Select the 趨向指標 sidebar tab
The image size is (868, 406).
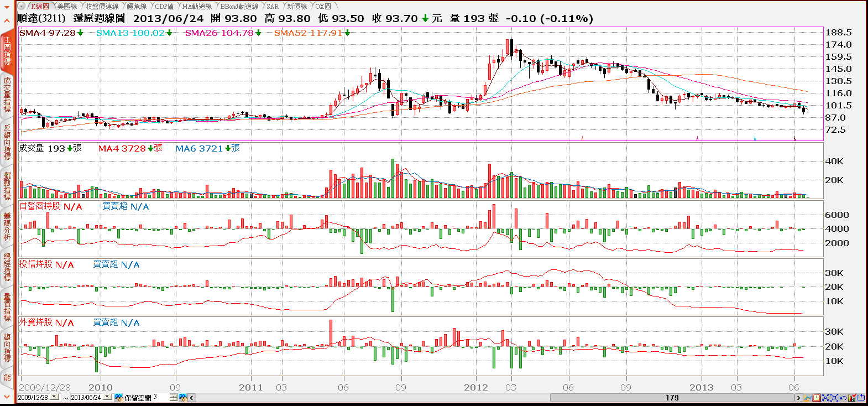[x=7, y=348]
